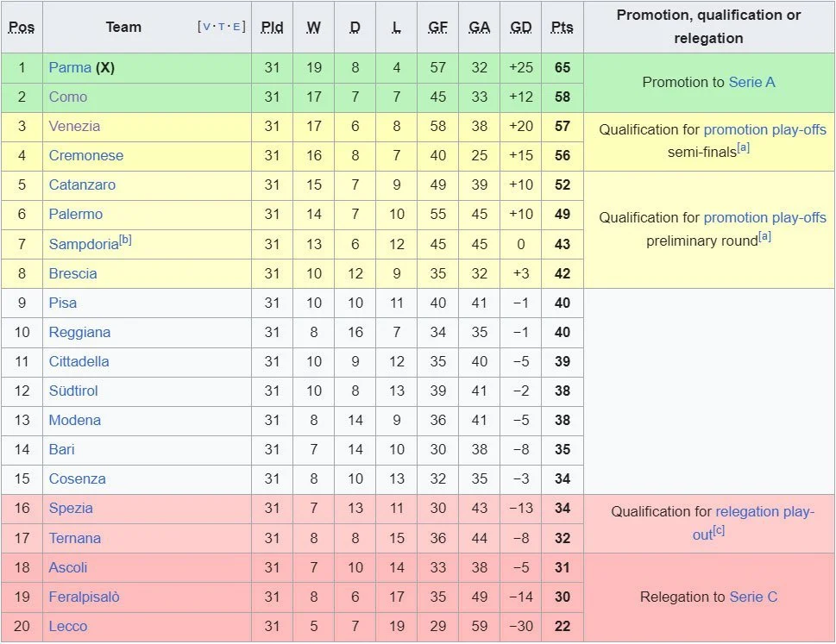Open the Südtirol team page
The width and height of the screenshot is (836, 644).
click(x=73, y=391)
